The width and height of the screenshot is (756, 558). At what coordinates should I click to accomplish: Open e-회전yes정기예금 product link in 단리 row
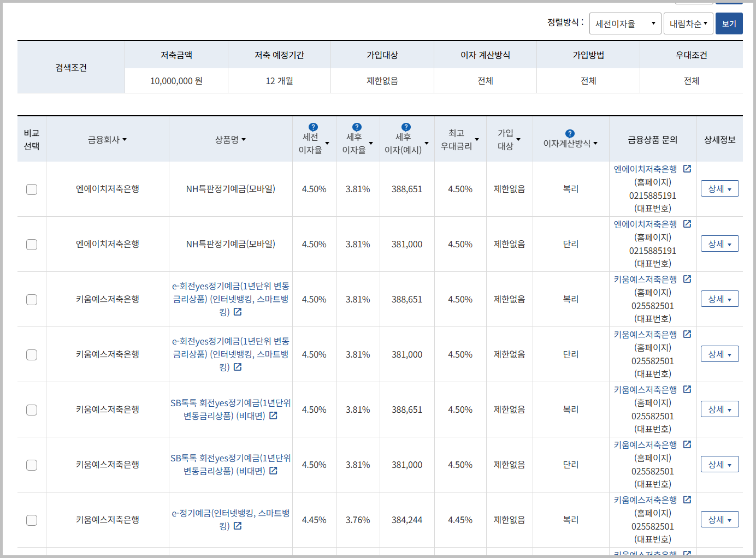(x=231, y=354)
